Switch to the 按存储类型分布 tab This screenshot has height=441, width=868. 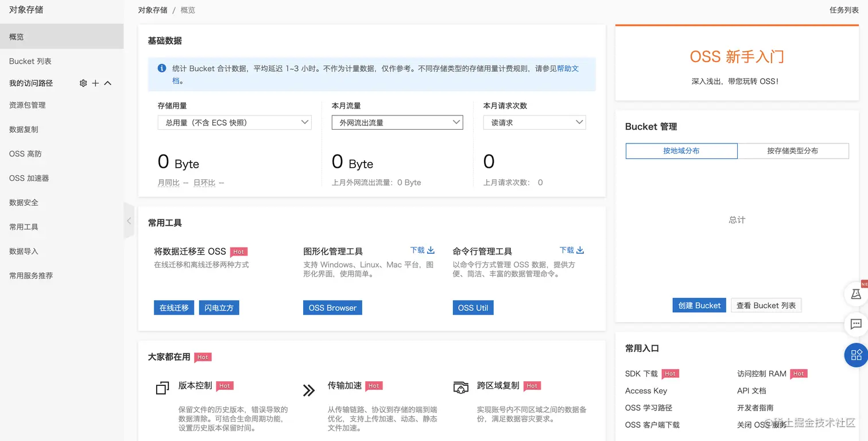pyautogui.click(x=793, y=150)
